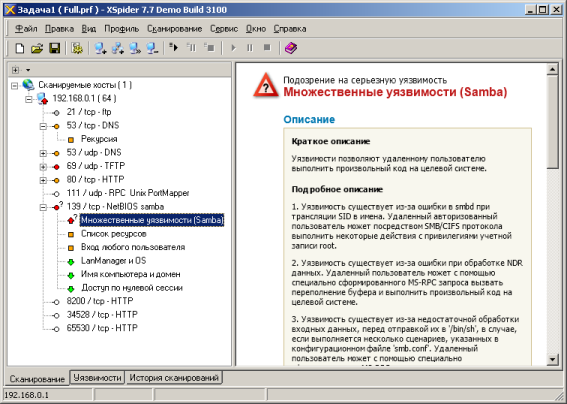This screenshot has width=567, height=404.
Task: Stop all scans (list stop icon)
Action: point(209,47)
